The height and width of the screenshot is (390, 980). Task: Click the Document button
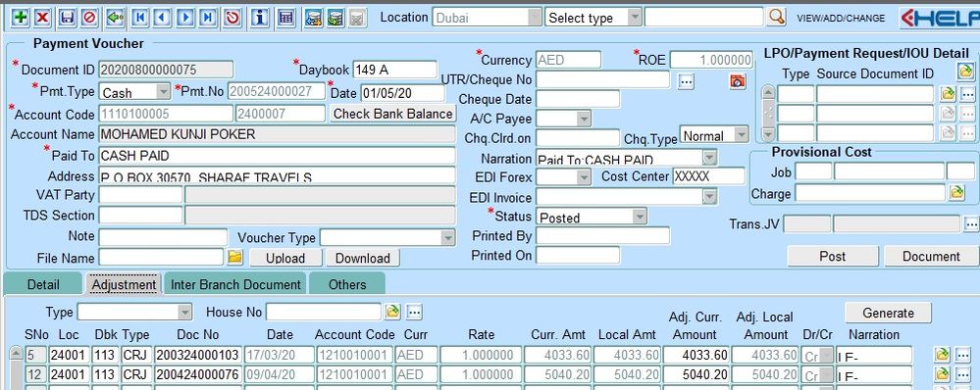[x=931, y=257]
